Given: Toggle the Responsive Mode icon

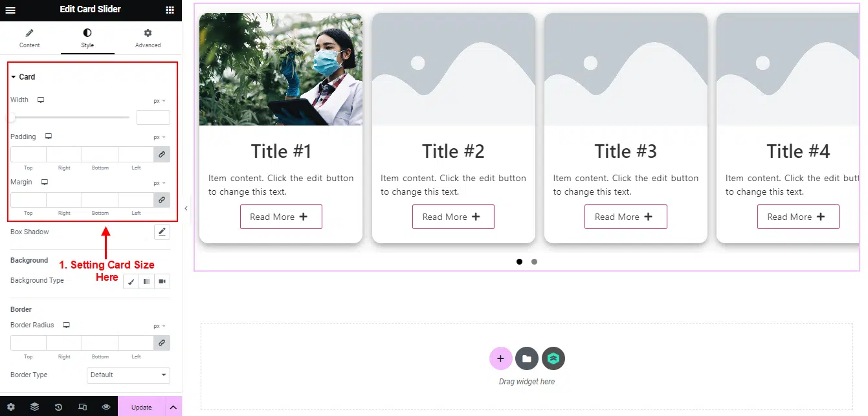Looking at the screenshot, I should tap(82, 407).
